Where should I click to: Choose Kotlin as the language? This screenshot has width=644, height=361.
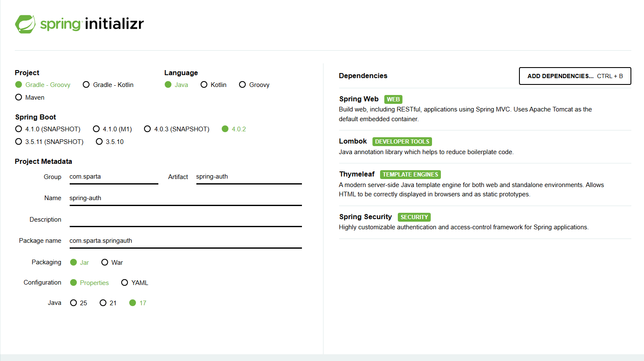pos(213,84)
